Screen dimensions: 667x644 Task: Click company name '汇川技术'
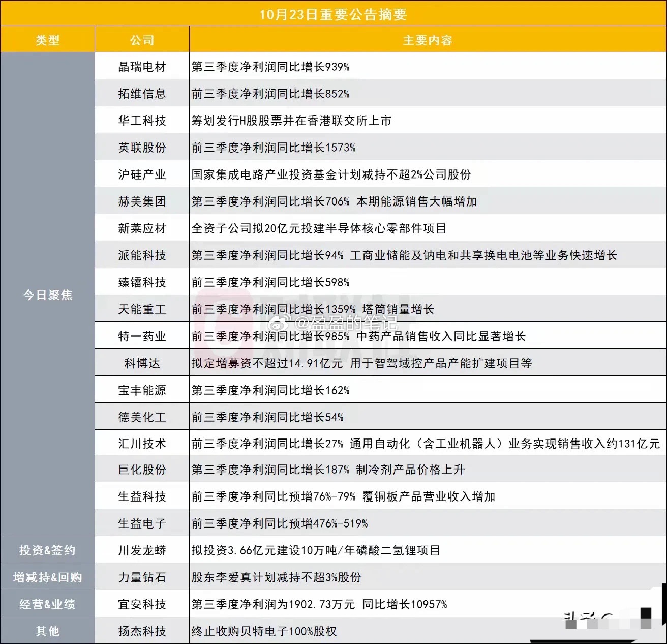tap(142, 444)
